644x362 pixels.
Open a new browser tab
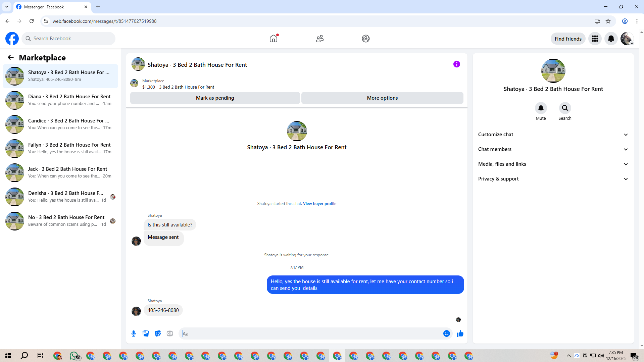(98, 7)
